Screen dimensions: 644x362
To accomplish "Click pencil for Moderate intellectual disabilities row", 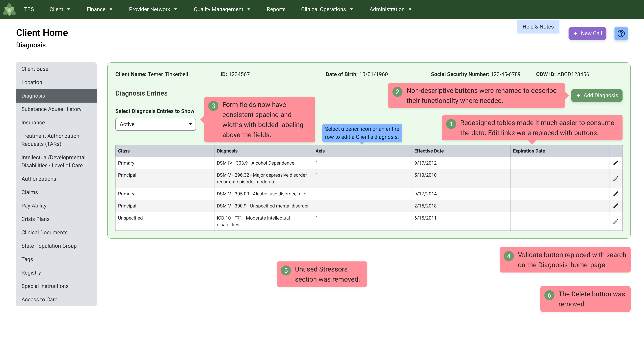I will click(x=616, y=221).
